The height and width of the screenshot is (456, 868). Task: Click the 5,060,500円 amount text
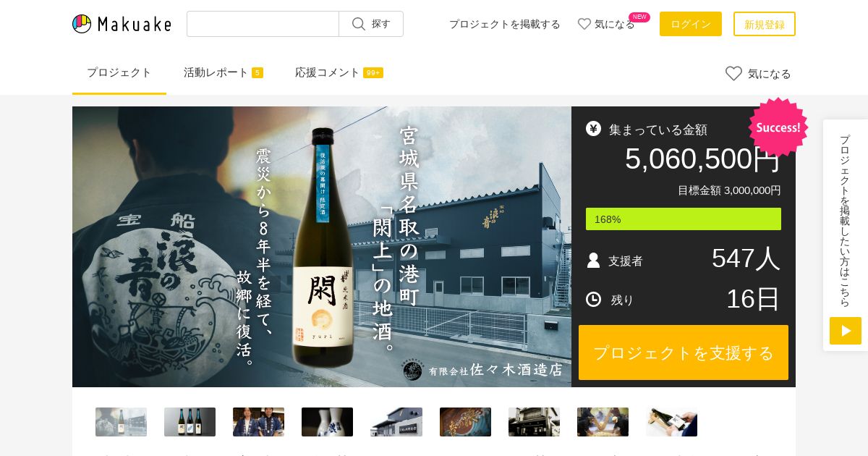[703, 159]
